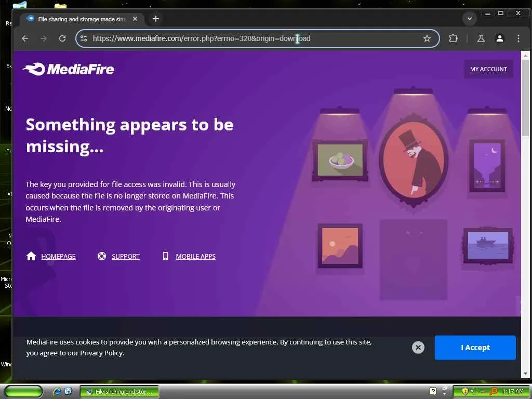Click the home icon beside HOMEPAGE
This screenshot has width=532, height=399.
(x=31, y=256)
